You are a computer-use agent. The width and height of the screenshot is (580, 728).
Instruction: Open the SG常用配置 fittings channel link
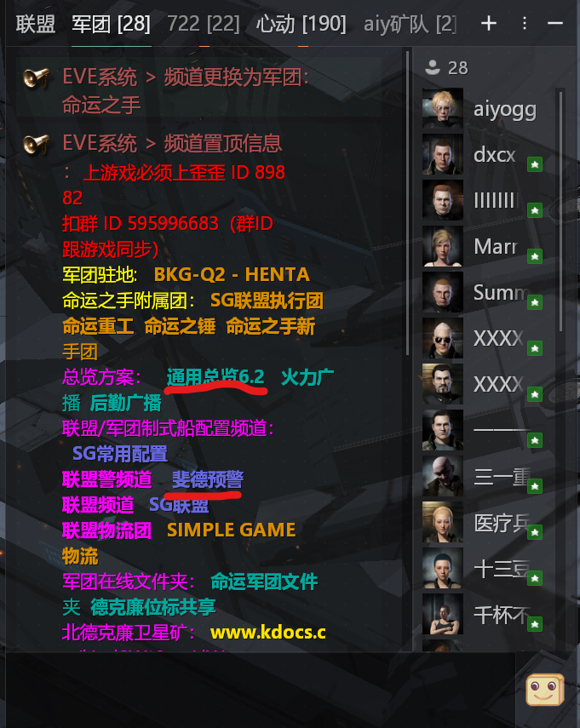click(120, 454)
